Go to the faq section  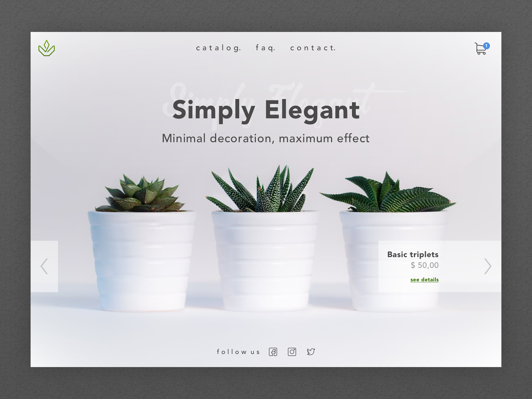pyautogui.click(x=265, y=49)
